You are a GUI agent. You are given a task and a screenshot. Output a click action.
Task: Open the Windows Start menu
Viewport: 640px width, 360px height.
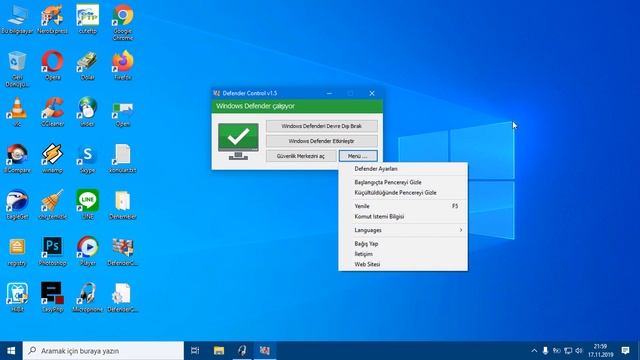pyautogui.click(x=11, y=351)
